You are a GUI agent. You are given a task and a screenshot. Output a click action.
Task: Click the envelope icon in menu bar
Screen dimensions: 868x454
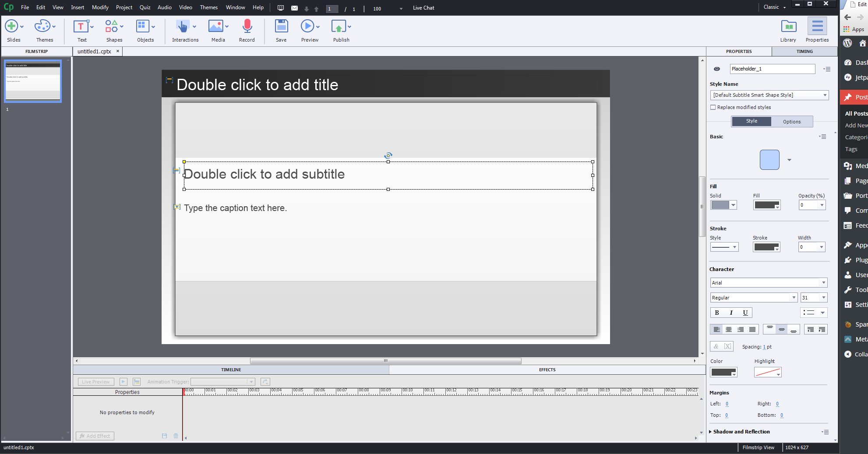294,8
